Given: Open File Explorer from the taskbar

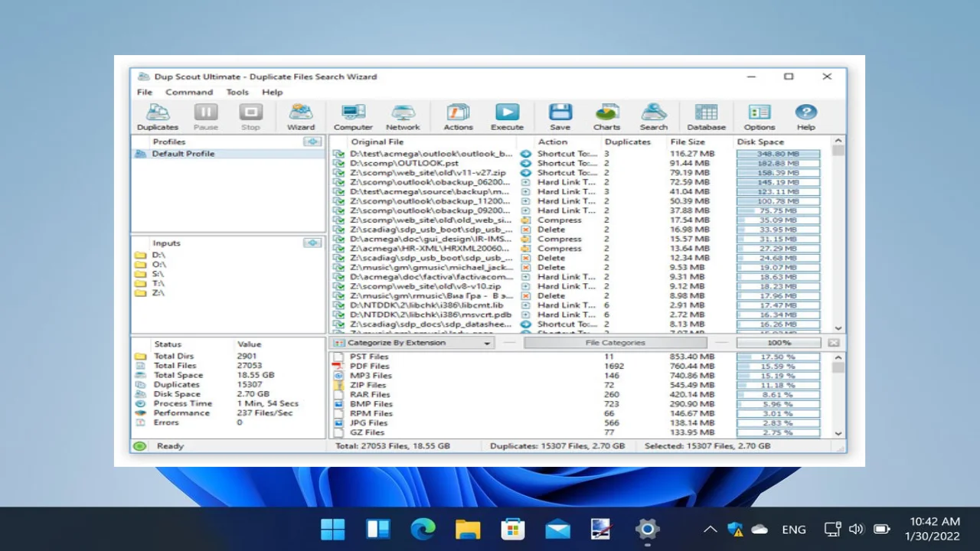Looking at the screenshot, I should click(x=468, y=529).
